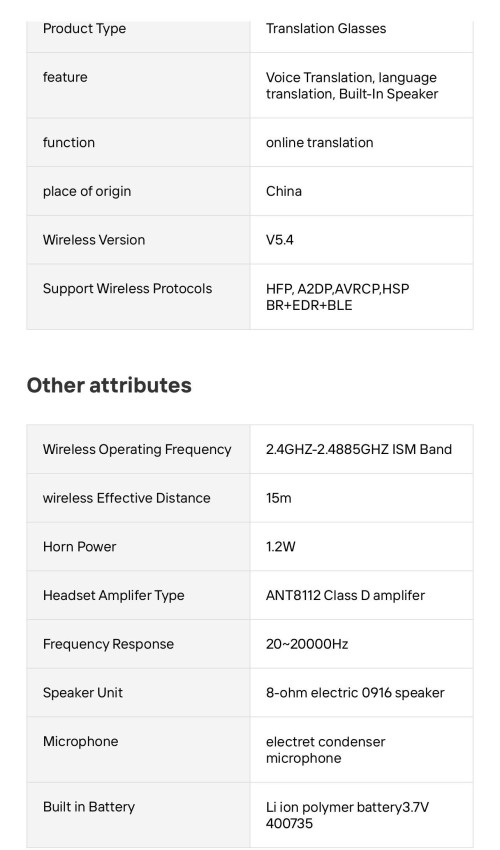Click the 20~20000Hz frequency value

(307, 645)
